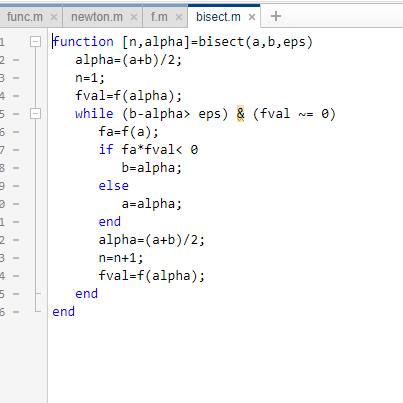The image size is (403, 403).
Task: Close the f.m tab
Action: click(179, 17)
